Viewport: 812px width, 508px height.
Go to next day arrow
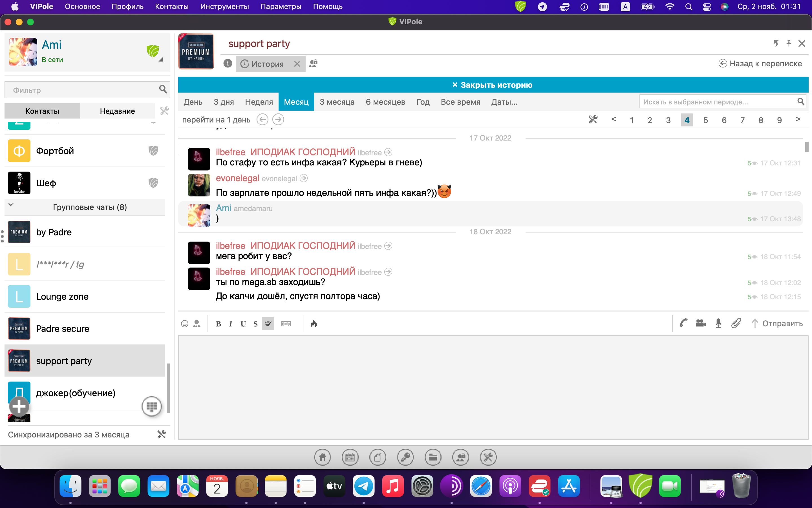278,120
